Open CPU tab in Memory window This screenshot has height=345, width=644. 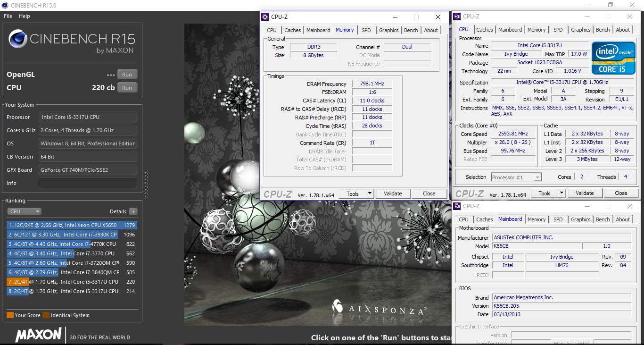click(x=272, y=30)
